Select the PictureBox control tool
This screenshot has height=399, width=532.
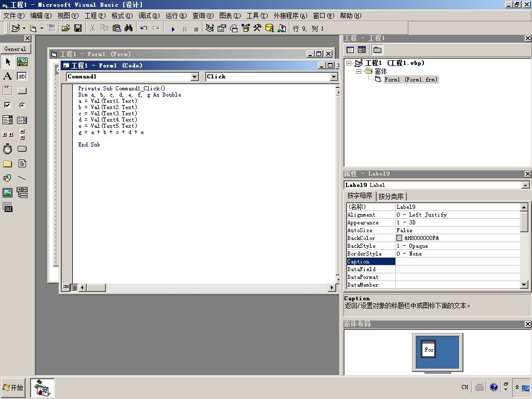(22, 62)
